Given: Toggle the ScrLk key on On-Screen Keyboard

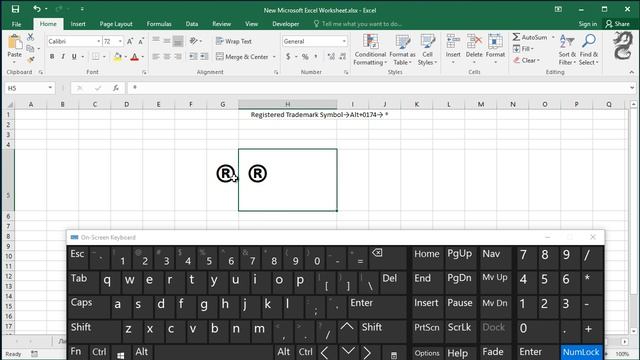Looking at the screenshot, I should pos(460,331).
